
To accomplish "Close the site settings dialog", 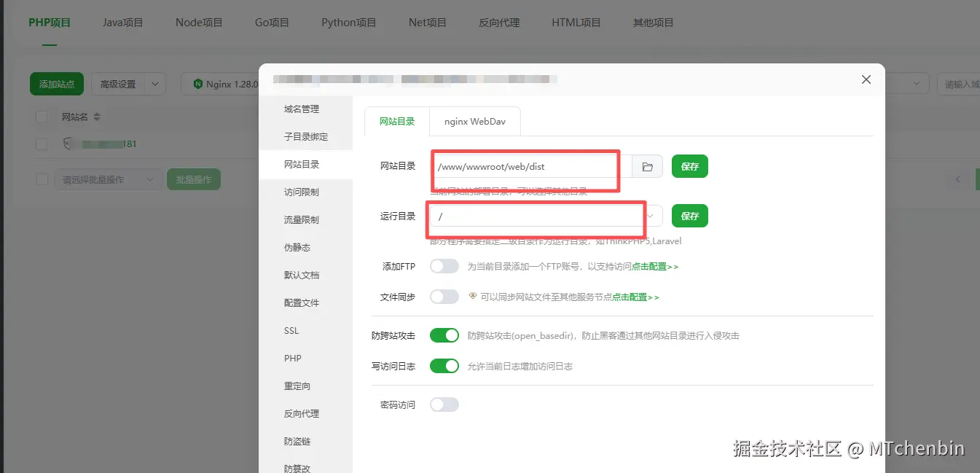I will tap(866, 79).
